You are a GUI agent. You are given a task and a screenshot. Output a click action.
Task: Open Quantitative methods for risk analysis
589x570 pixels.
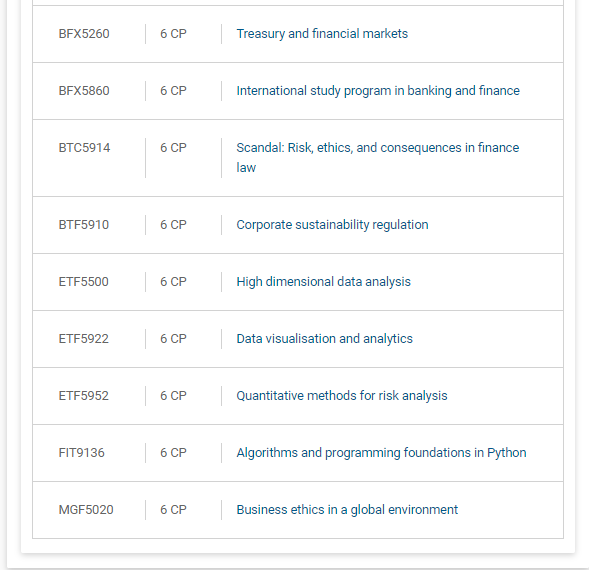[342, 396]
